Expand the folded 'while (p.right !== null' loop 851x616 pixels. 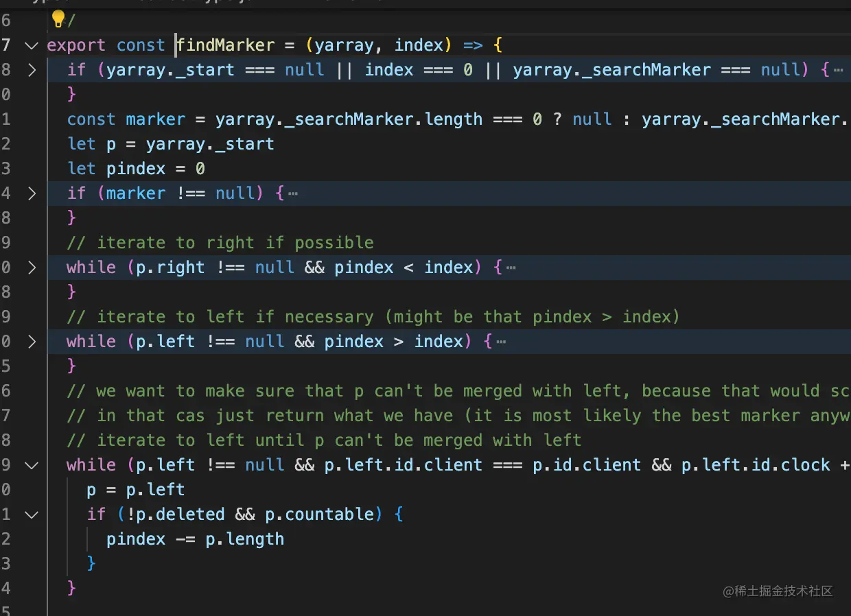(31, 268)
